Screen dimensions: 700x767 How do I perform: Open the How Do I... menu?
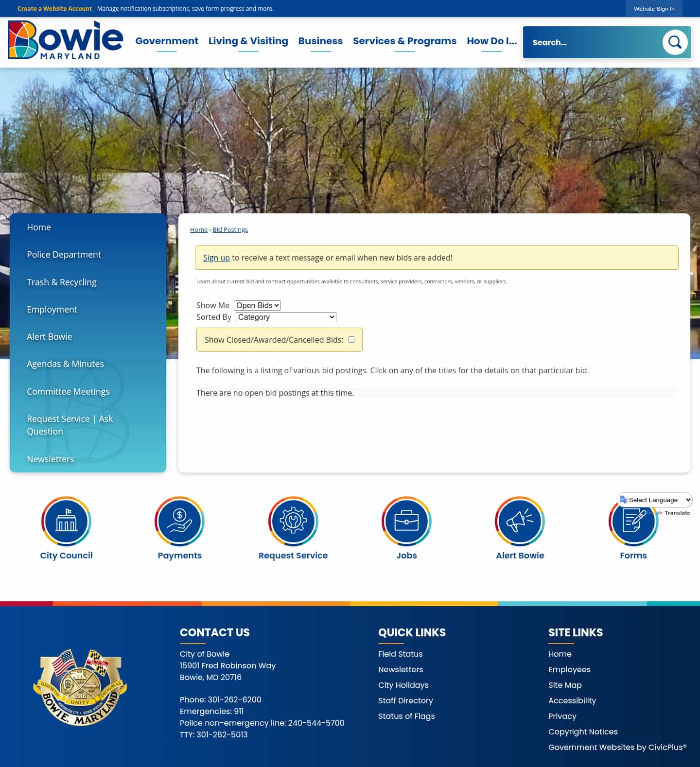click(x=491, y=41)
